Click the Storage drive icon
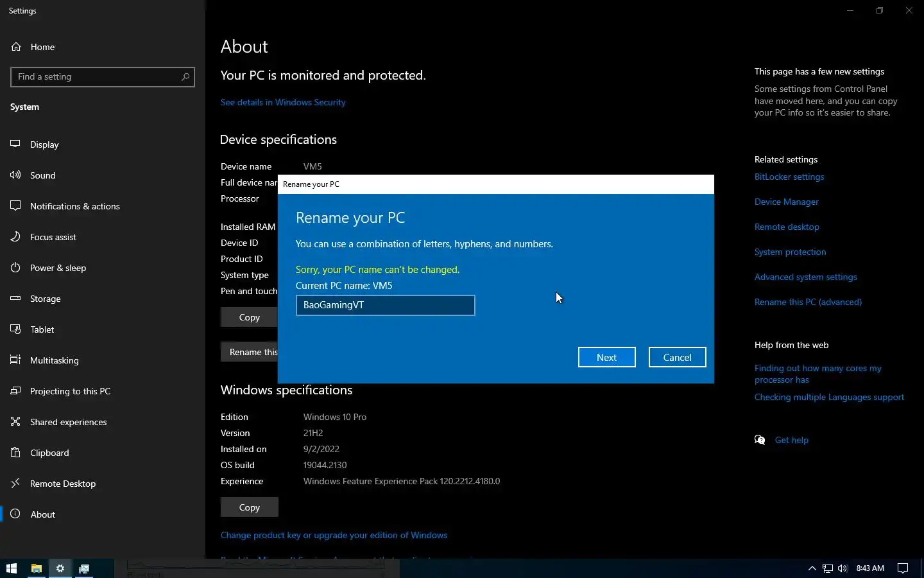924x578 pixels. [15, 299]
